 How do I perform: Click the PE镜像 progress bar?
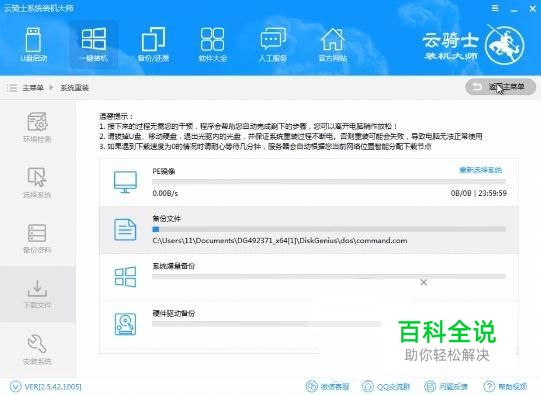329,181
